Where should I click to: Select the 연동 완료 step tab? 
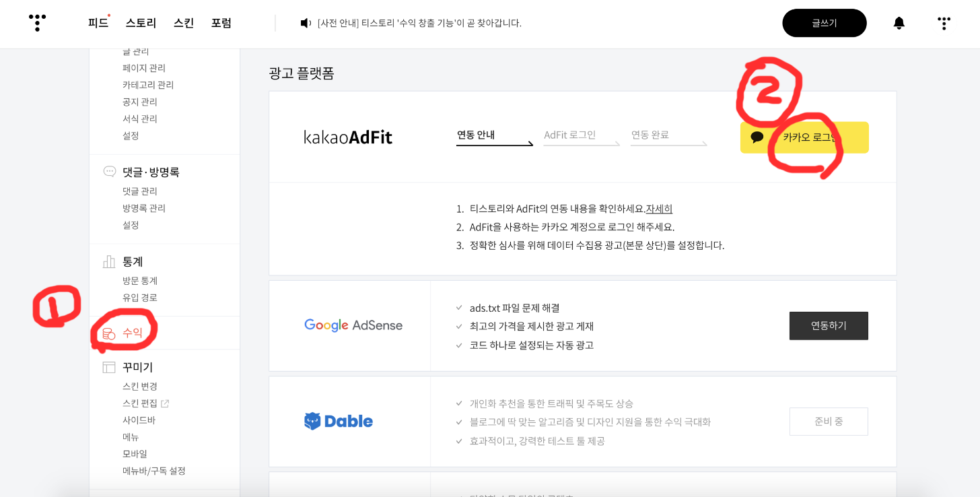pyautogui.click(x=668, y=135)
